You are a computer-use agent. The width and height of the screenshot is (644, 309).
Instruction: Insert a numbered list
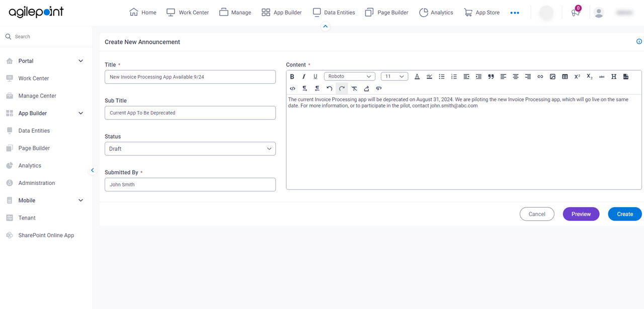coord(454,77)
